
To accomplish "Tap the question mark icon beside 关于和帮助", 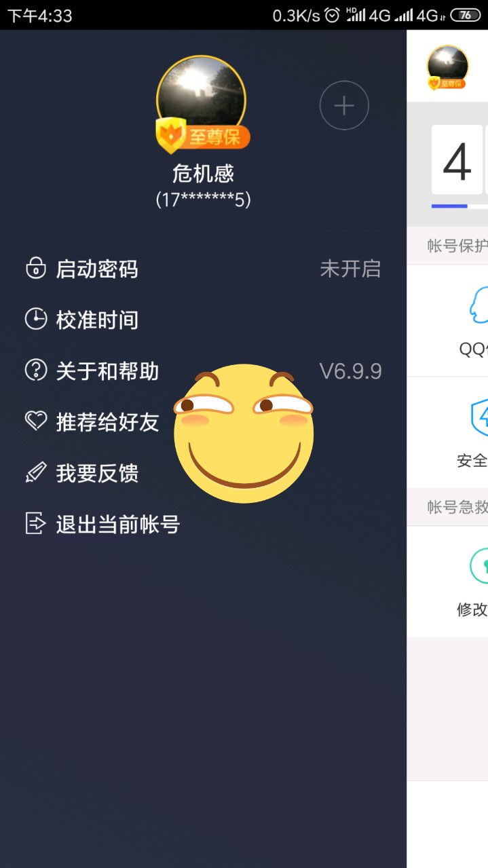I will 35,371.
